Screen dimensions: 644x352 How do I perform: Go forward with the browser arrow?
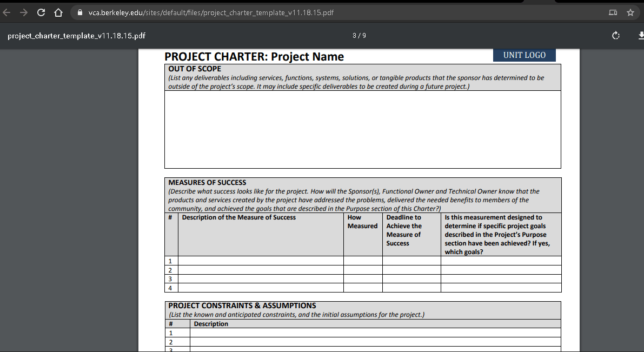point(23,13)
